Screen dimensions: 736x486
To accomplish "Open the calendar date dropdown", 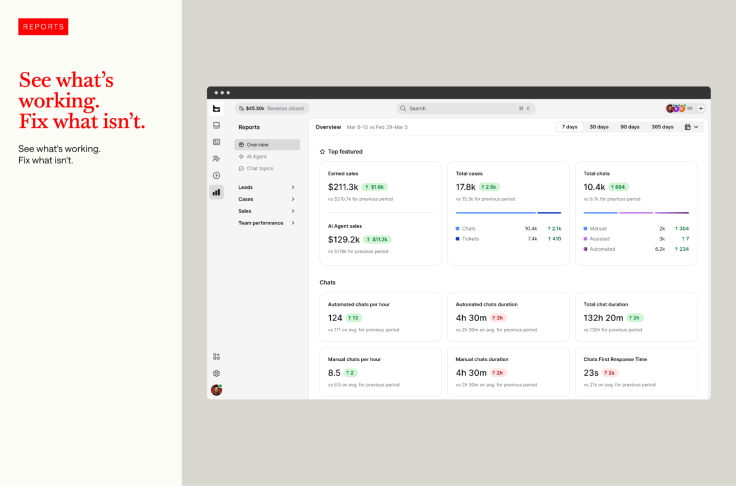I will coord(691,127).
